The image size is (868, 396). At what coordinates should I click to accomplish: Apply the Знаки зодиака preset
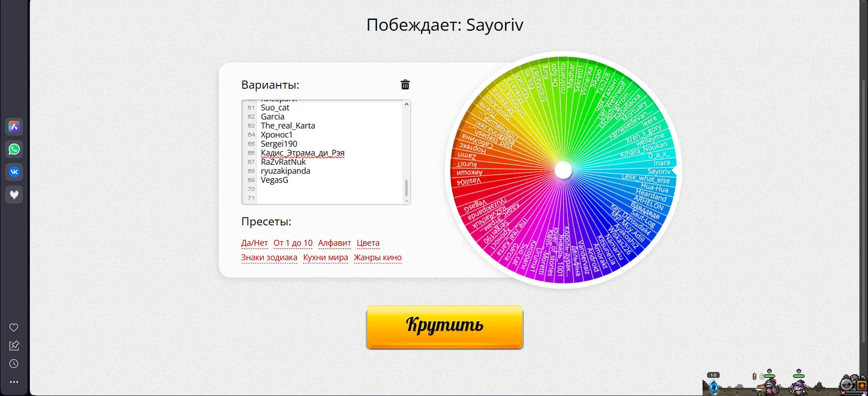click(269, 257)
